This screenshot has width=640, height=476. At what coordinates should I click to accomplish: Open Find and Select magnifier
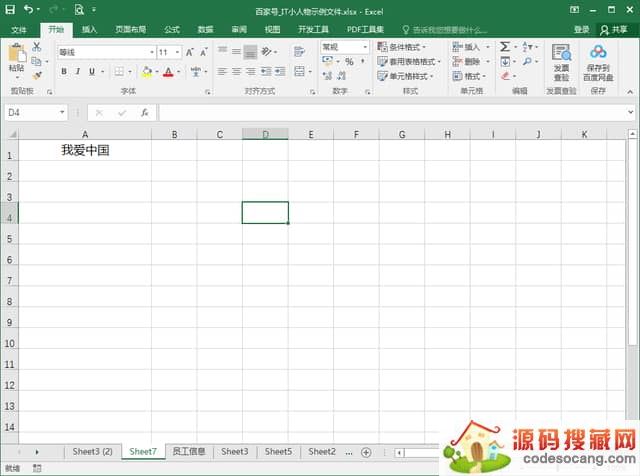pyautogui.click(x=527, y=62)
